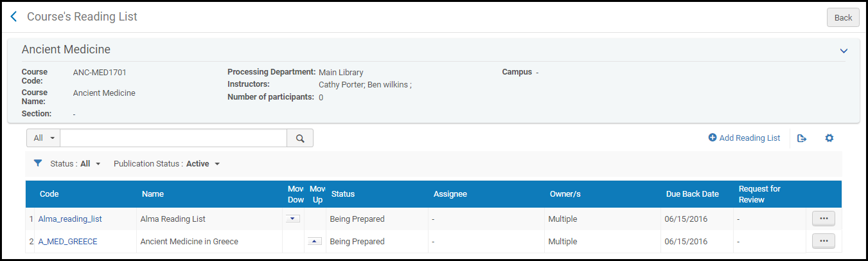868x261 pixels.
Task: Open the Publication Status filter dropdown
Action: pyautogui.click(x=167, y=164)
